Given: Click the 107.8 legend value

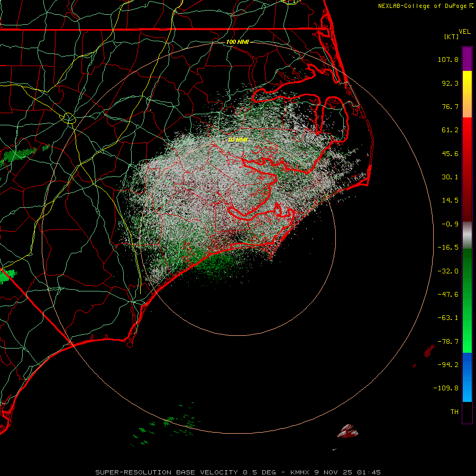Looking at the screenshot, I should click(448, 59).
